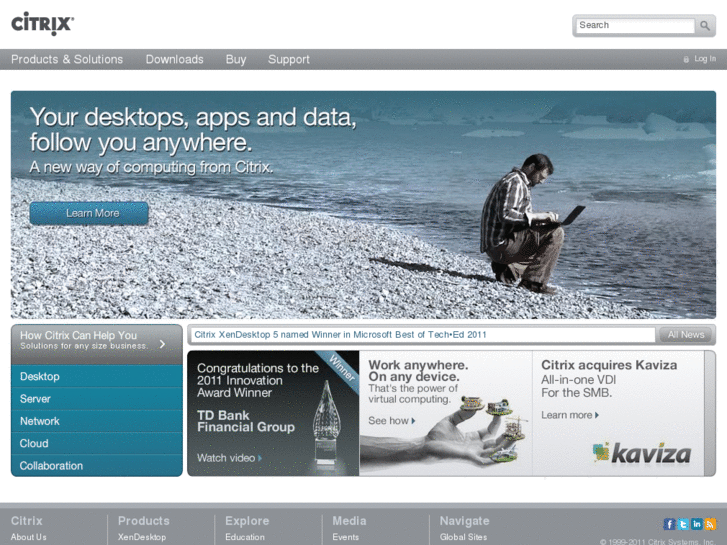Open the RSS feed icon
Image resolution: width=727 pixels, height=545 pixels.
point(710,524)
